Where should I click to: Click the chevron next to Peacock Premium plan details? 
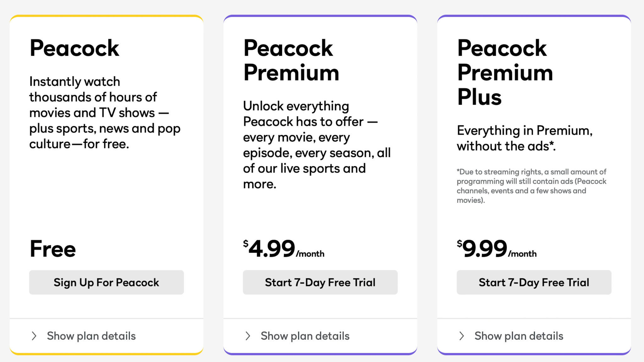pyautogui.click(x=247, y=336)
